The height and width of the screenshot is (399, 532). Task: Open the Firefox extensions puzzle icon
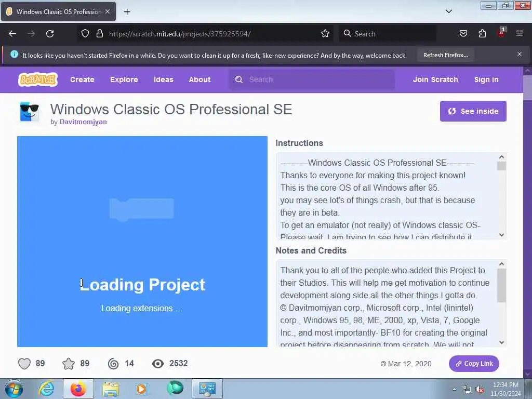tap(482, 34)
